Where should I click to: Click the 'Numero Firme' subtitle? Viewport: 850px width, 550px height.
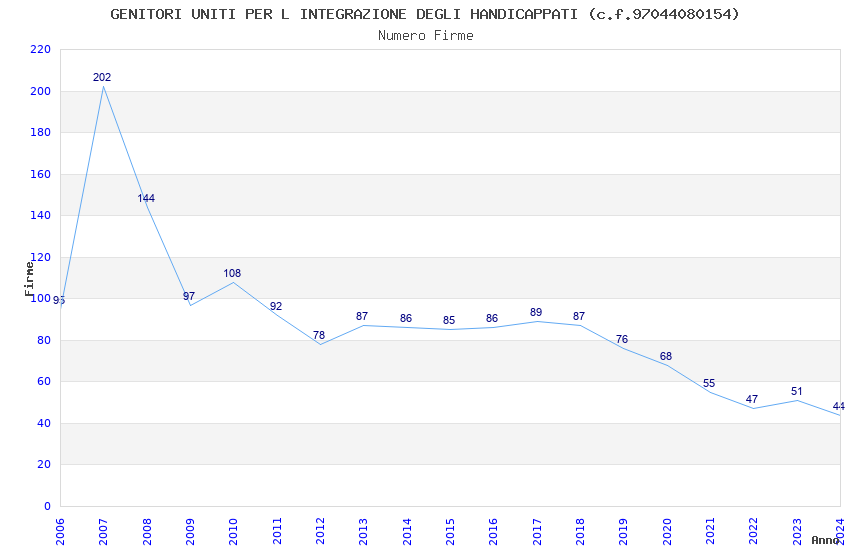tap(426, 36)
